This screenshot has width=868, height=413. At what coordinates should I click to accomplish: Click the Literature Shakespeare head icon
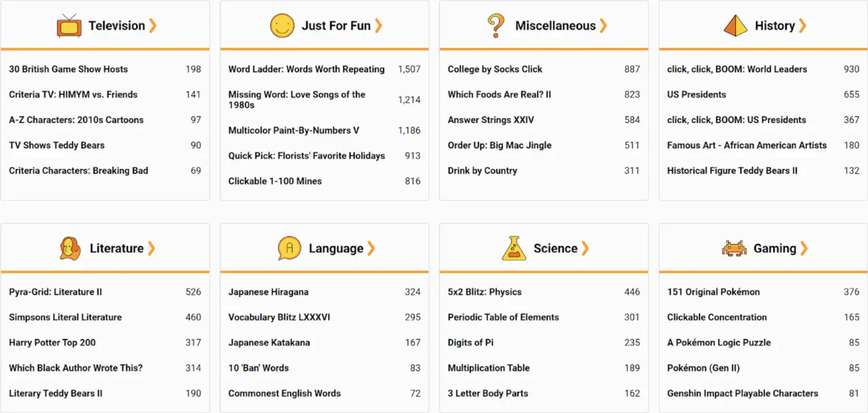tap(70, 249)
